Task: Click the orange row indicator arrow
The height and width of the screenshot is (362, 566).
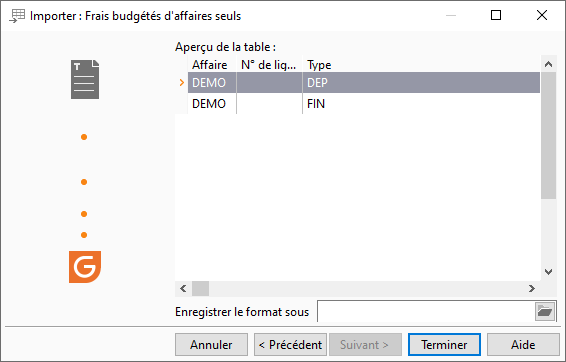Action: pyautogui.click(x=182, y=83)
